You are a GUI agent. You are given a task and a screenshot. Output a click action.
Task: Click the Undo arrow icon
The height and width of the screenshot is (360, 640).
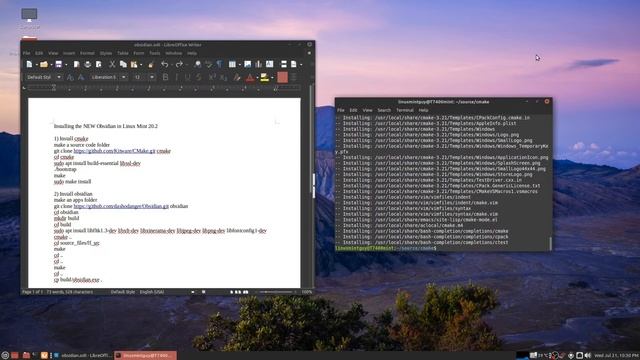pyautogui.click(x=164, y=64)
